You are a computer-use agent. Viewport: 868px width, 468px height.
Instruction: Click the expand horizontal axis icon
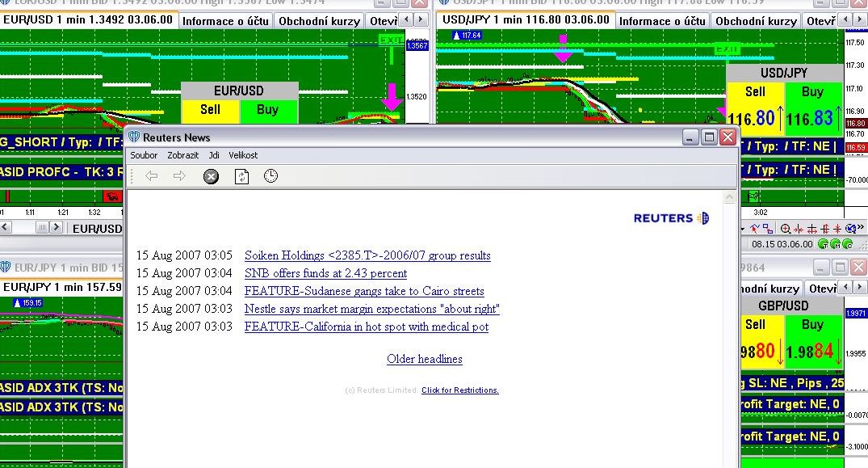click(812, 228)
